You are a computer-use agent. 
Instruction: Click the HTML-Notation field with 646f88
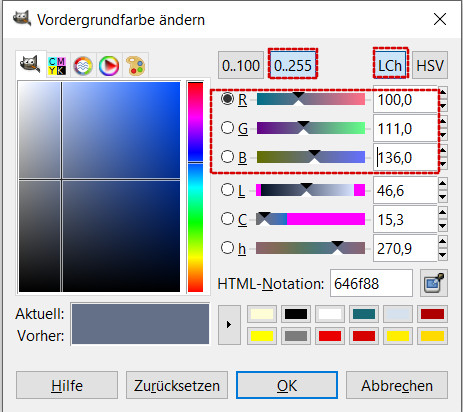(x=371, y=284)
